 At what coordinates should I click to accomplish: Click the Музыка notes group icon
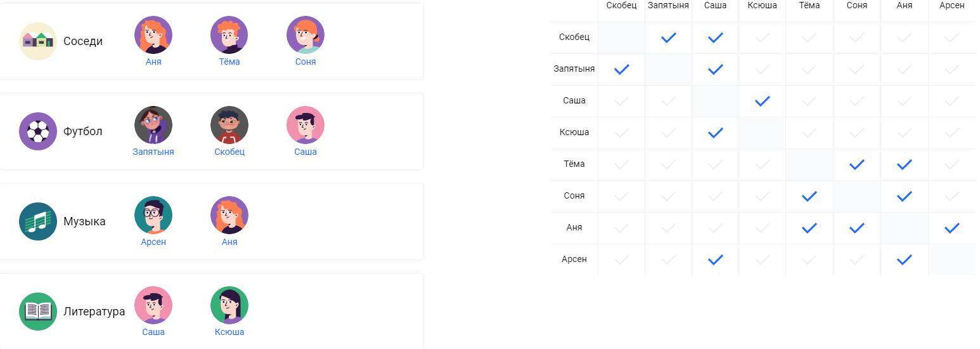pos(38,221)
